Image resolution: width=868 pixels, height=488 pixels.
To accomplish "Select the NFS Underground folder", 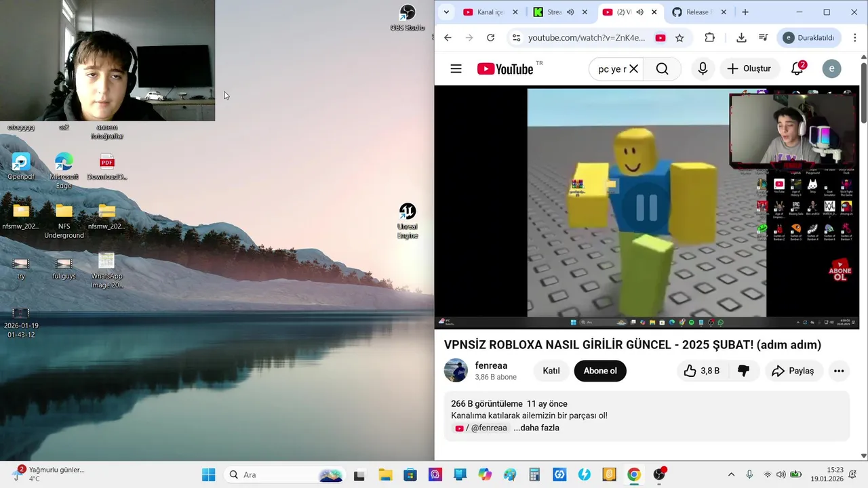I will [64, 221].
